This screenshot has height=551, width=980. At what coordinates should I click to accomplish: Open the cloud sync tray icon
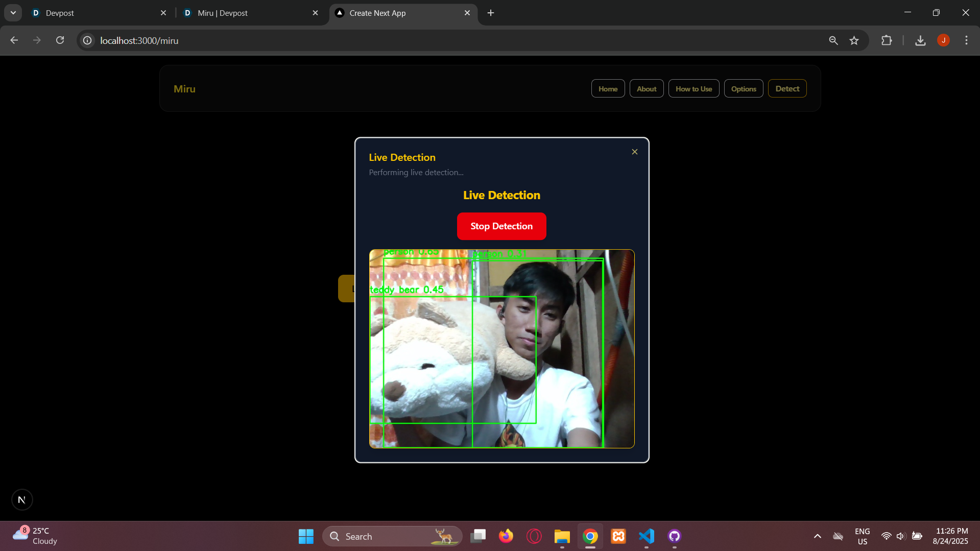pos(838,536)
